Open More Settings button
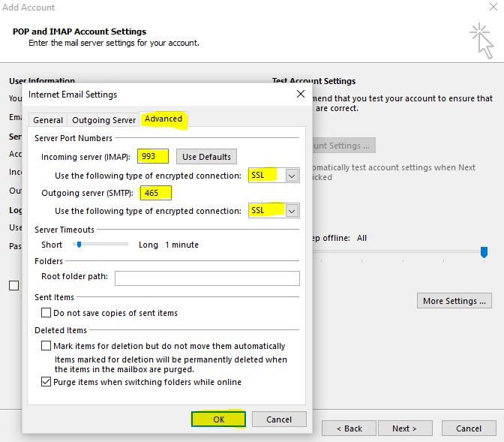 (x=454, y=301)
